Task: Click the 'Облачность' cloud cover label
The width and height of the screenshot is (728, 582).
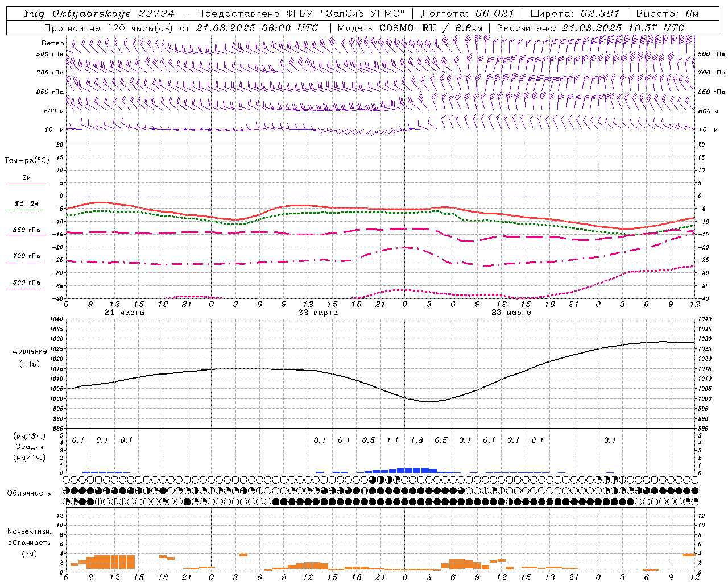Action: tap(29, 493)
